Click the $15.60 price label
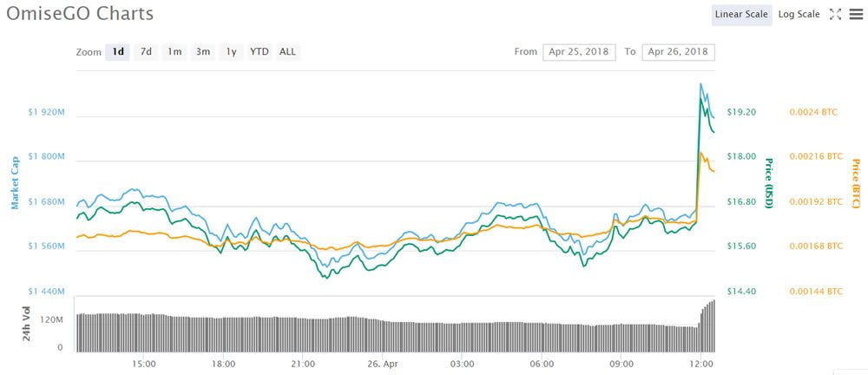868x375 pixels. 741,246
